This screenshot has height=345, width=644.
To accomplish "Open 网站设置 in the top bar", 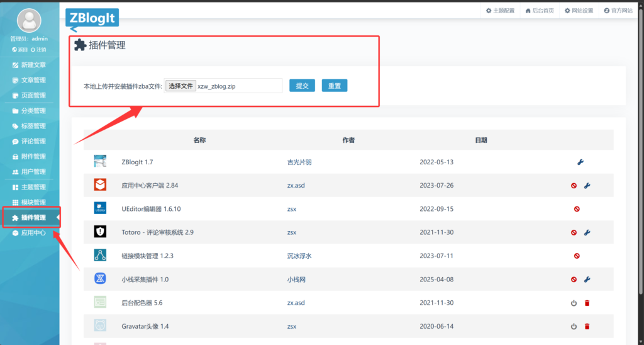I will click(x=579, y=11).
